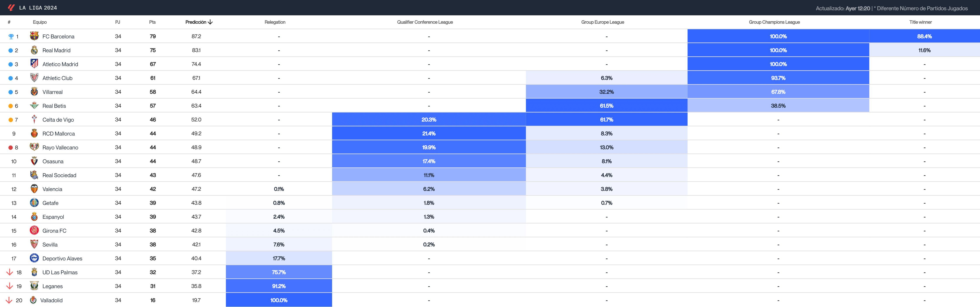The image size is (980, 307).
Task: Click the Villarreal crest icon
Action: (x=34, y=91)
